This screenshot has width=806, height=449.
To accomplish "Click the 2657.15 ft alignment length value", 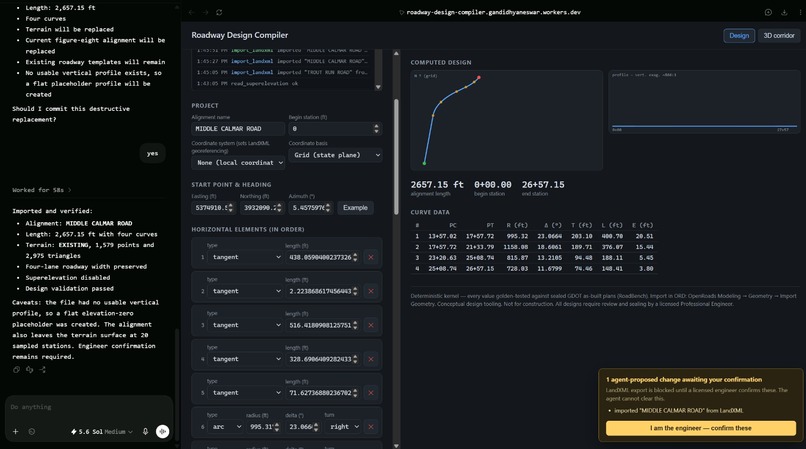I will [437, 185].
